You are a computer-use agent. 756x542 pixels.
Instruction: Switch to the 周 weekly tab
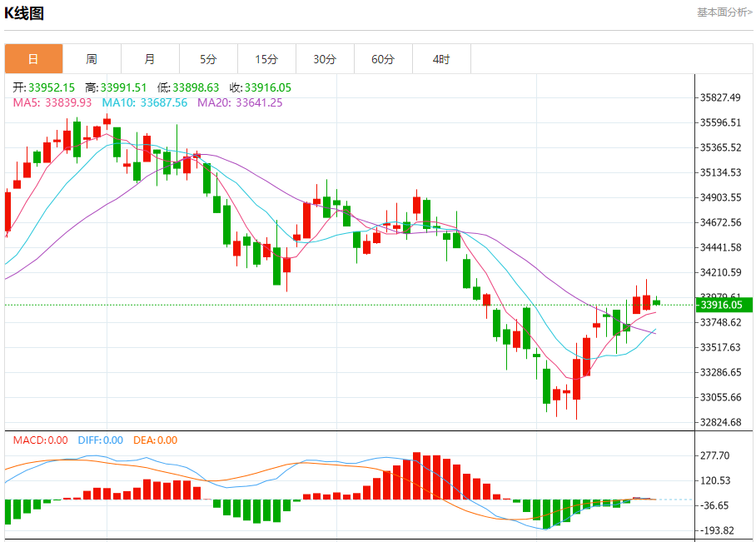point(92,59)
